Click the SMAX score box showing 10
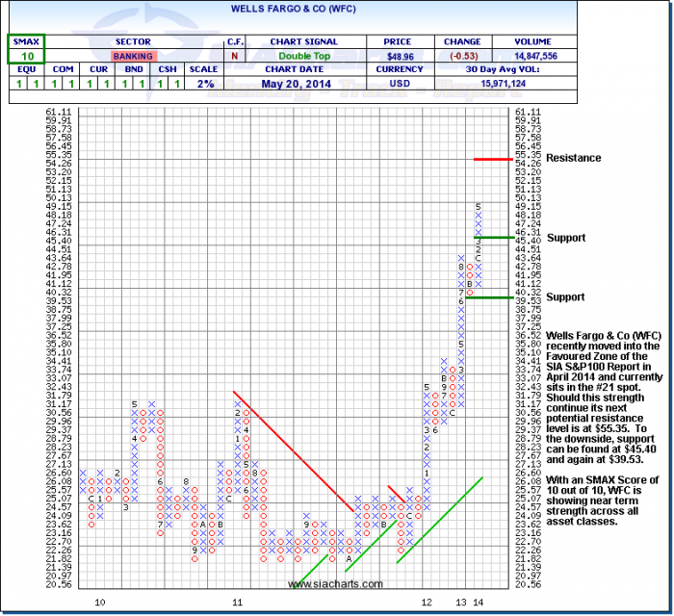Screen dimensions: 674x616 pyautogui.click(x=24, y=56)
